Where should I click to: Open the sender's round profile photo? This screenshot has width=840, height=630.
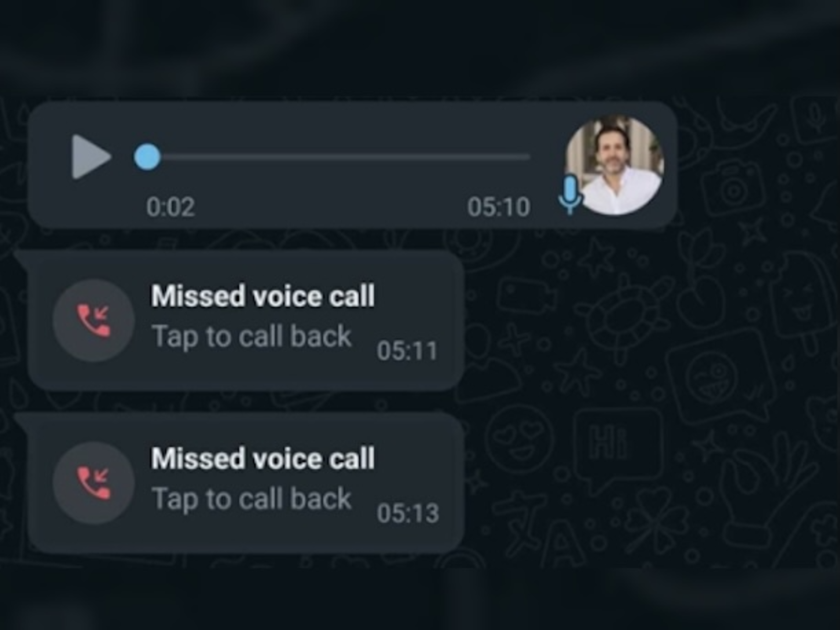[x=614, y=165]
